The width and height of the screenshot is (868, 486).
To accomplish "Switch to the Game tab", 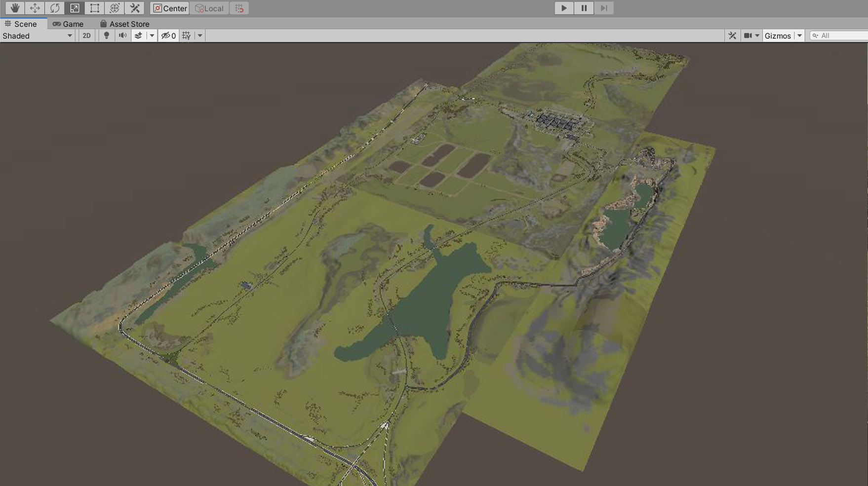I will [68, 24].
